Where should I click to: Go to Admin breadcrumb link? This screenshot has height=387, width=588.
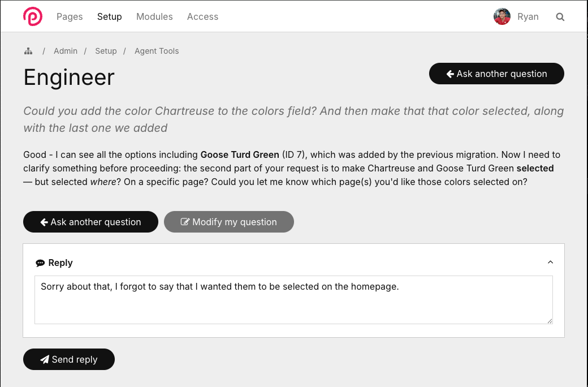pyautogui.click(x=66, y=51)
